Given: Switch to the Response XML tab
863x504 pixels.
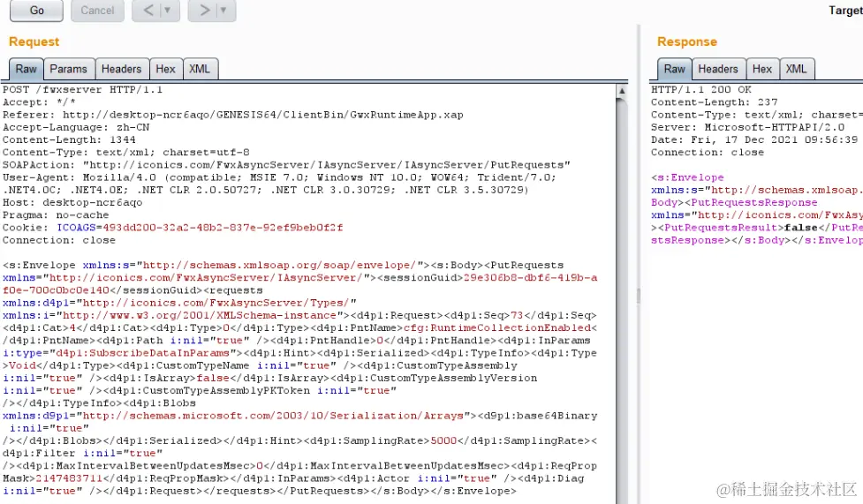Looking at the screenshot, I should coord(796,70).
